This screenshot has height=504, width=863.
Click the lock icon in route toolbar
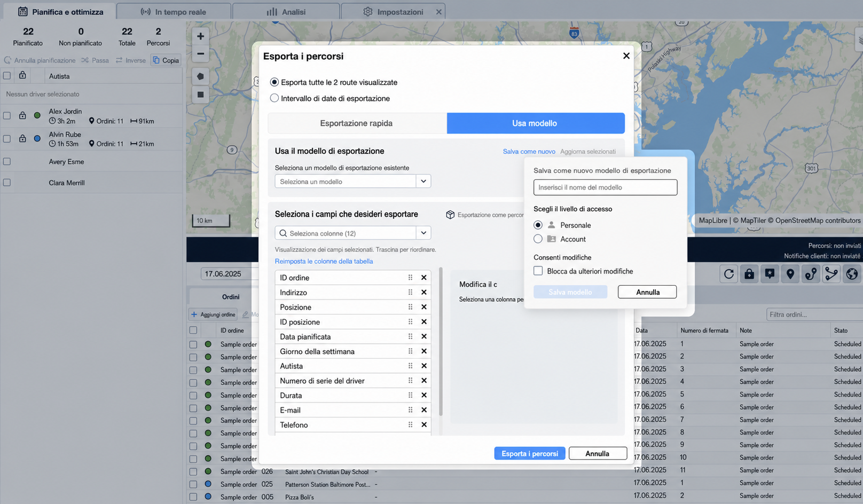pos(749,274)
